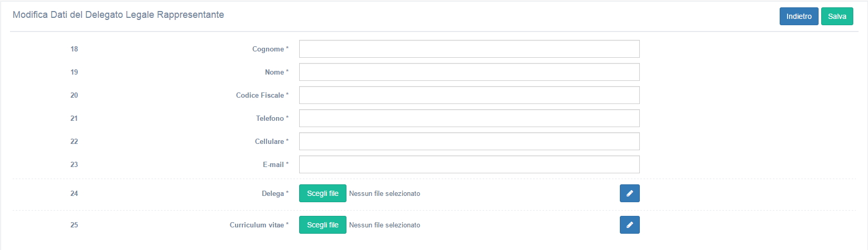Focus the Cognome text field
The image size is (868, 250).
pyautogui.click(x=469, y=49)
